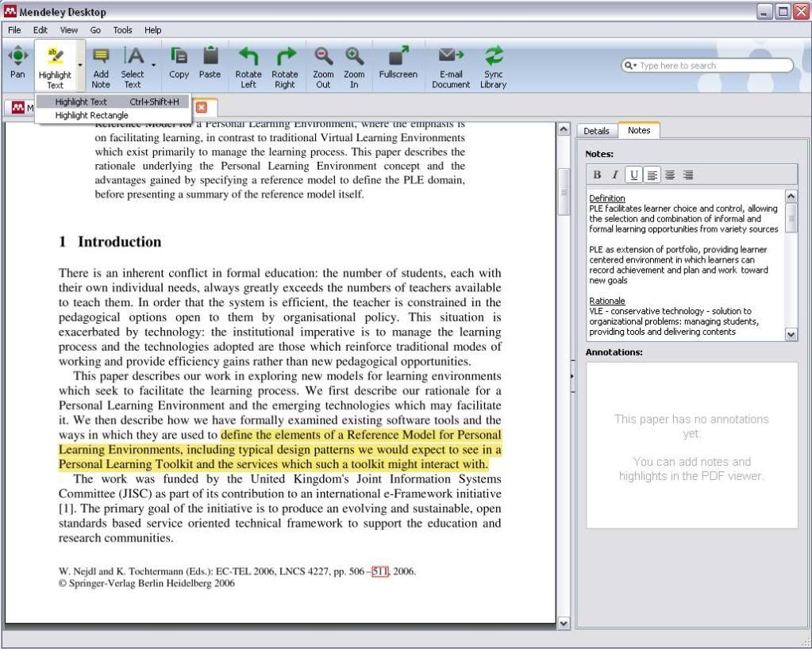Zoom in on the document

(354, 67)
